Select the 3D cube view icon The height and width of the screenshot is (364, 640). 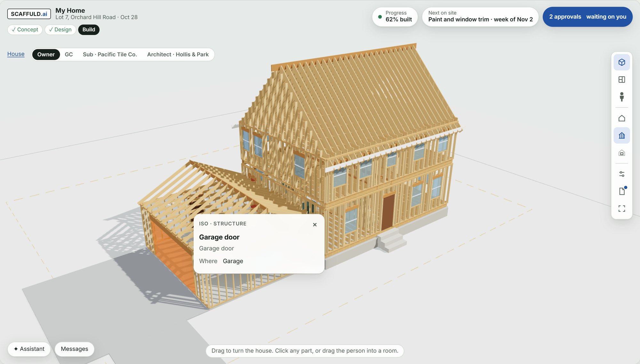(x=621, y=62)
